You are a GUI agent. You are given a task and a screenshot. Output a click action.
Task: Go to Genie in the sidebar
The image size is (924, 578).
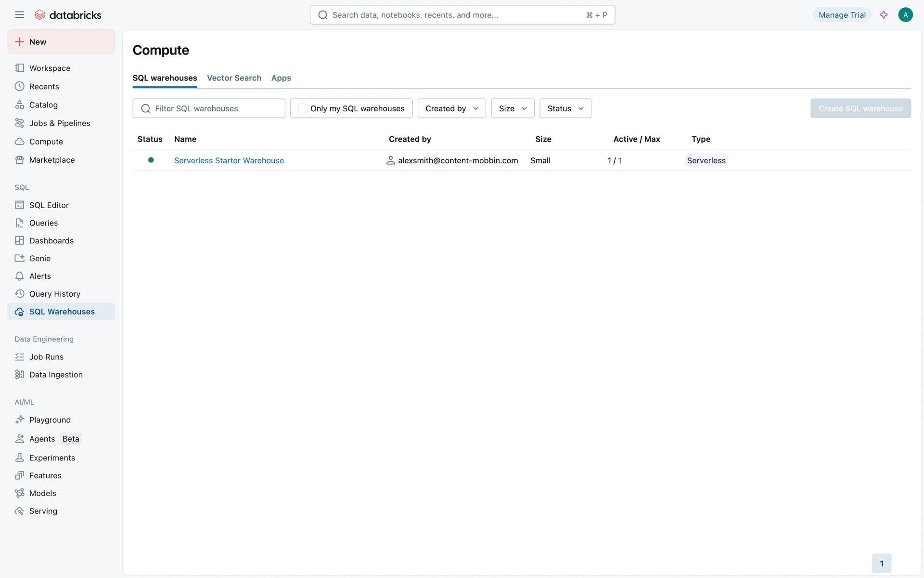39,259
